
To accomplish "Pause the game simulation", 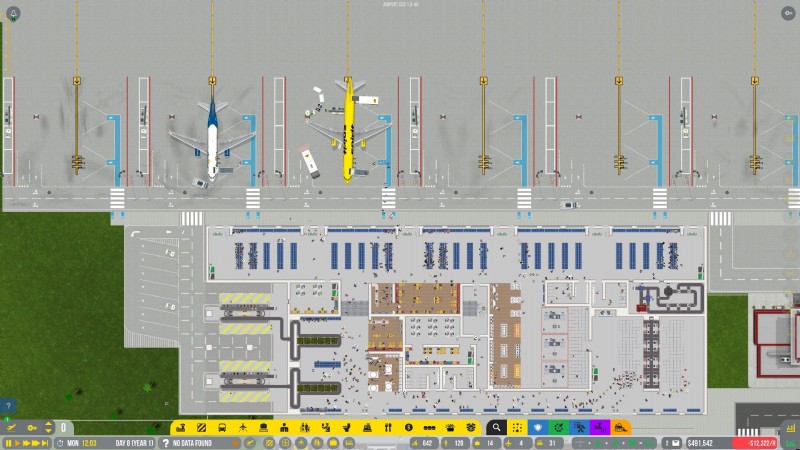I will pyautogui.click(x=8, y=443).
